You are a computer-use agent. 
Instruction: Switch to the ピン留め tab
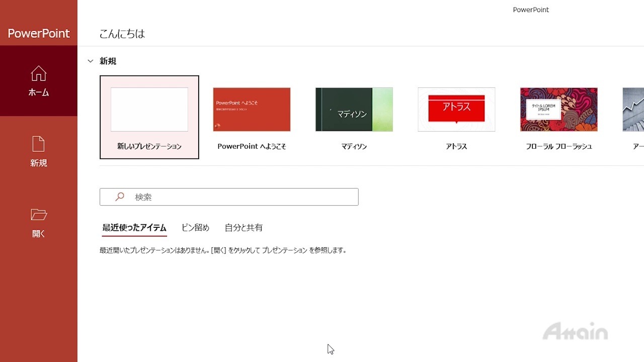(x=195, y=228)
